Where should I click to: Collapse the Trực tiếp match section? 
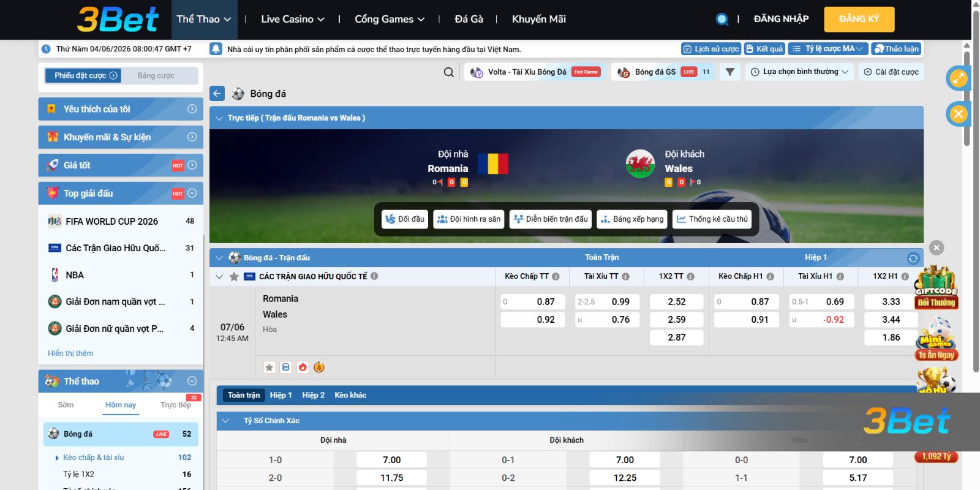click(219, 118)
